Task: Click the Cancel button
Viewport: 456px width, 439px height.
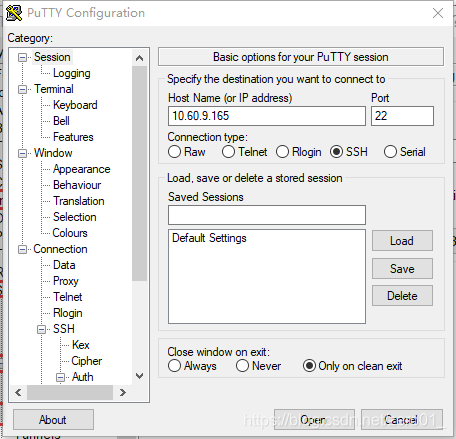Action: (402, 420)
